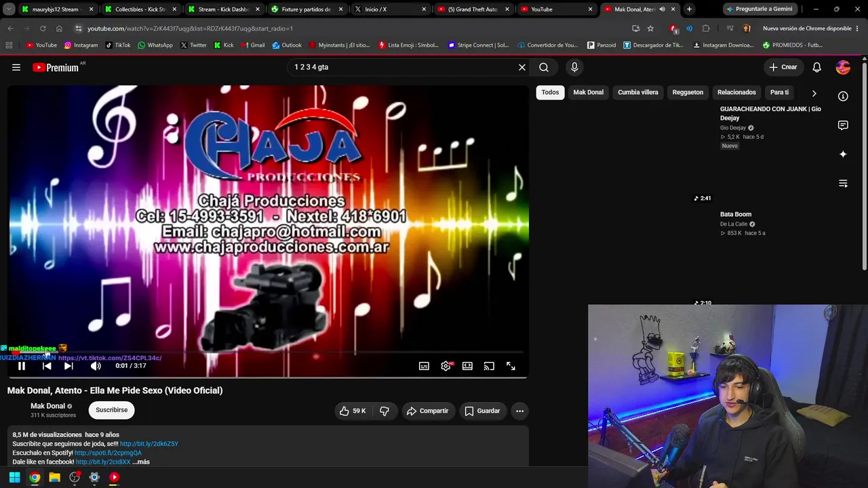Pause the video playback
Image resolution: width=868 pixels, height=488 pixels.
pyautogui.click(x=22, y=366)
